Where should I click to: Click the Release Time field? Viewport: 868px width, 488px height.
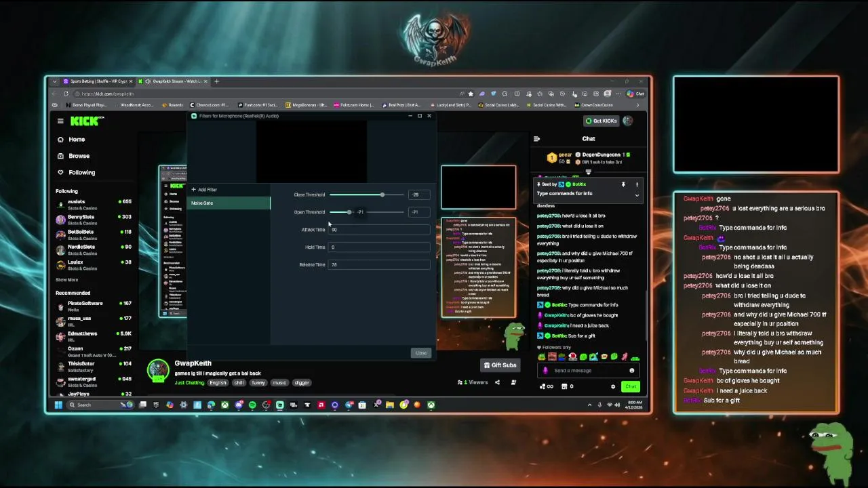click(x=379, y=265)
